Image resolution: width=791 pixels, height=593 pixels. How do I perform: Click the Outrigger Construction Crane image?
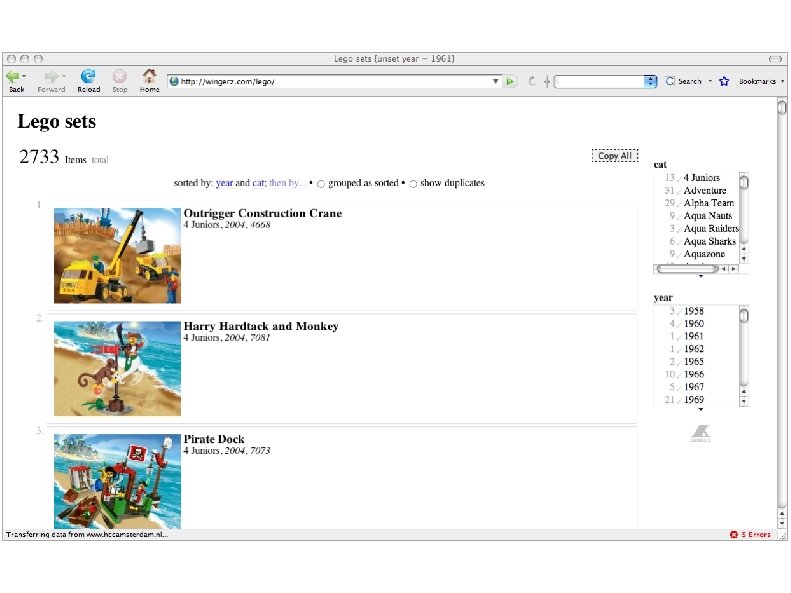118,256
